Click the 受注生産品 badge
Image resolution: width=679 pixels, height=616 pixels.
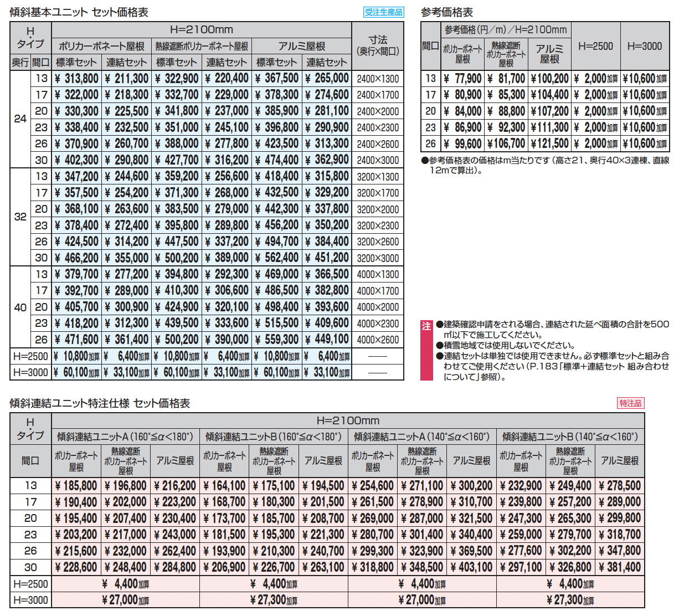tap(384, 12)
